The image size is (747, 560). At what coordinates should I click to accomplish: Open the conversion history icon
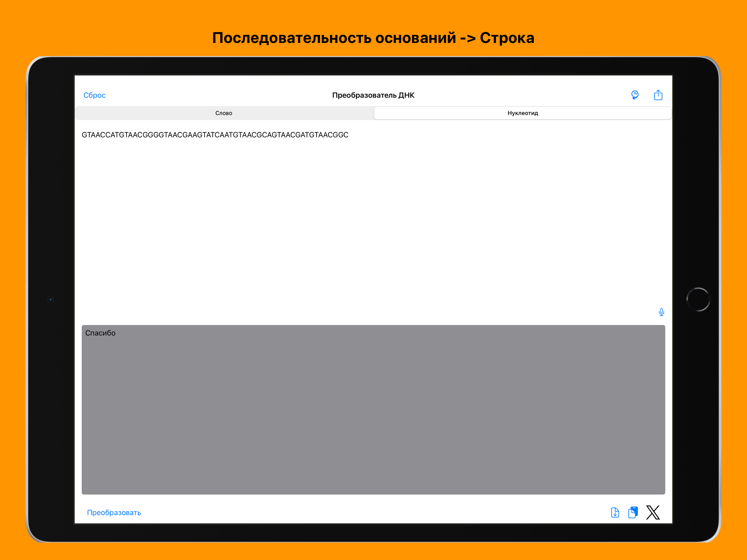pyautogui.click(x=635, y=95)
